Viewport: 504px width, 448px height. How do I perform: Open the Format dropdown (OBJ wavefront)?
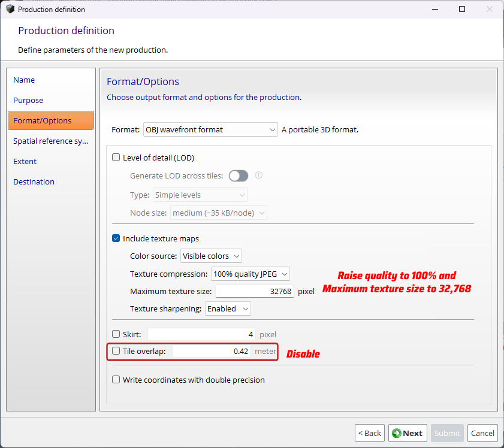click(x=210, y=129)
